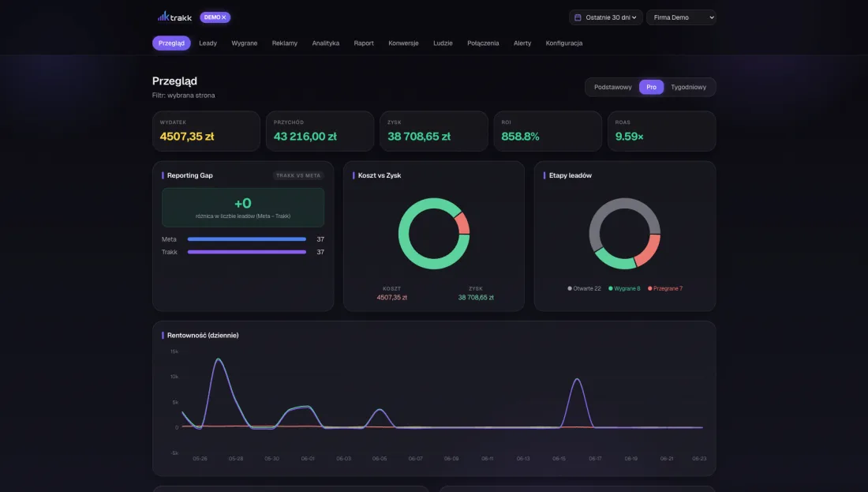Close the DEMO badge via its X

(223, 17)
